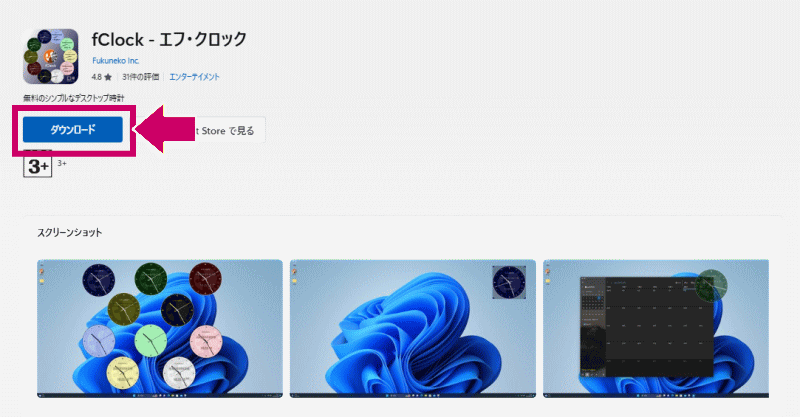800x417 pixels.
Task: Click the fClock app icon
Action: pyautogui.click(x=51, y=56)
